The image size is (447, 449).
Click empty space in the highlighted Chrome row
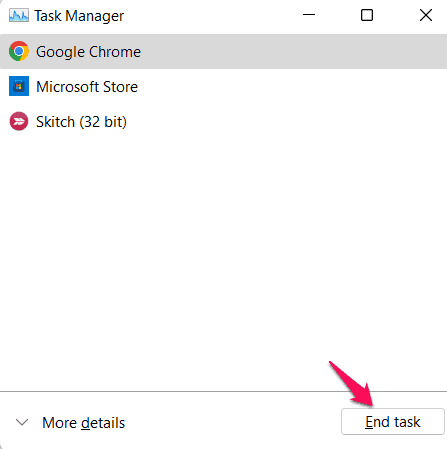point(293,52)
